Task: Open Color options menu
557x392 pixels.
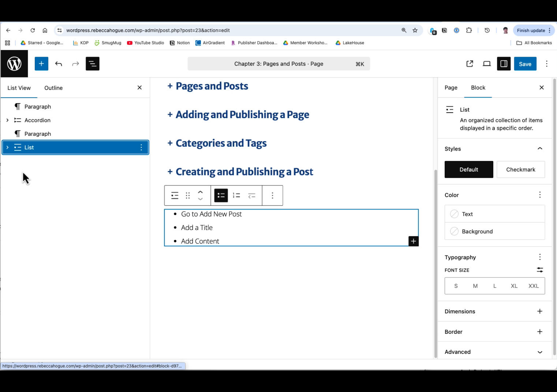Action: 540,195
